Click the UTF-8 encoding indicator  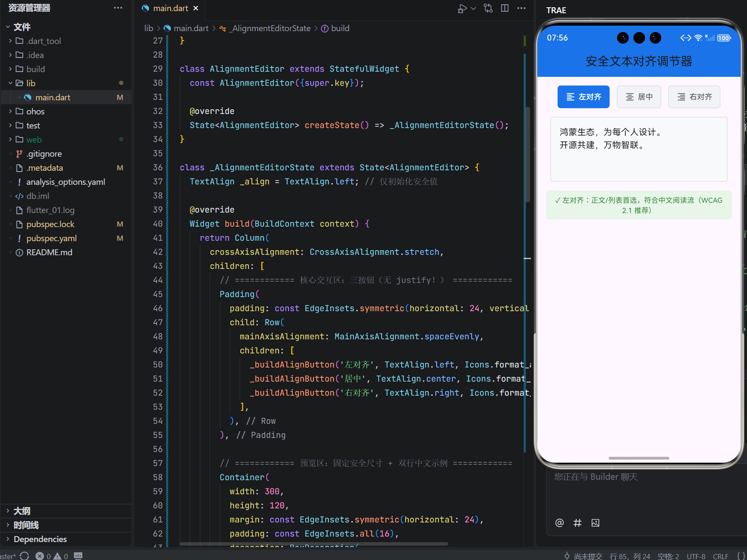tap(696, 556)
